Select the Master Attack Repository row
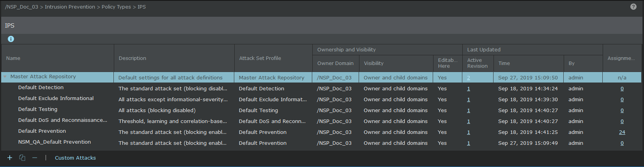The width and height of the screenshot is (644, 167). (x=322, y=77)
